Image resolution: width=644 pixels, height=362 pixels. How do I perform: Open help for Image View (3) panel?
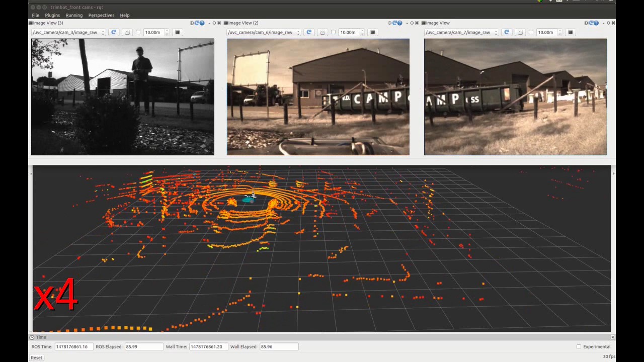click(202, 23)
